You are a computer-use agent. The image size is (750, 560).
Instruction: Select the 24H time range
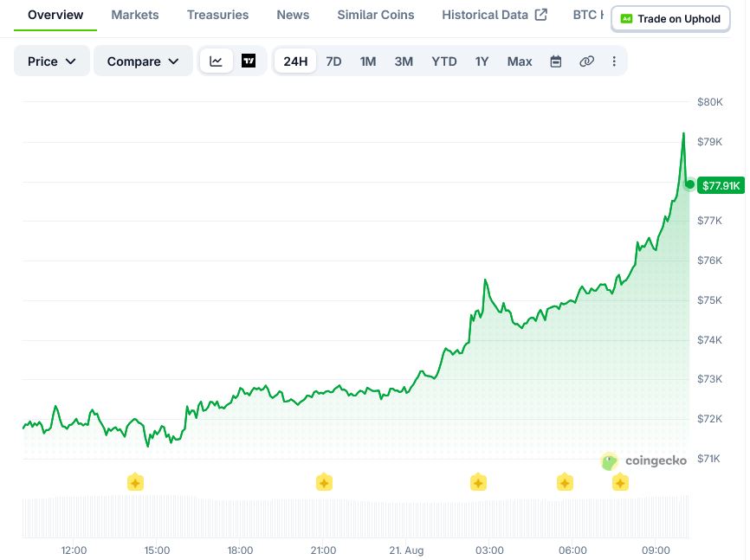295,61
